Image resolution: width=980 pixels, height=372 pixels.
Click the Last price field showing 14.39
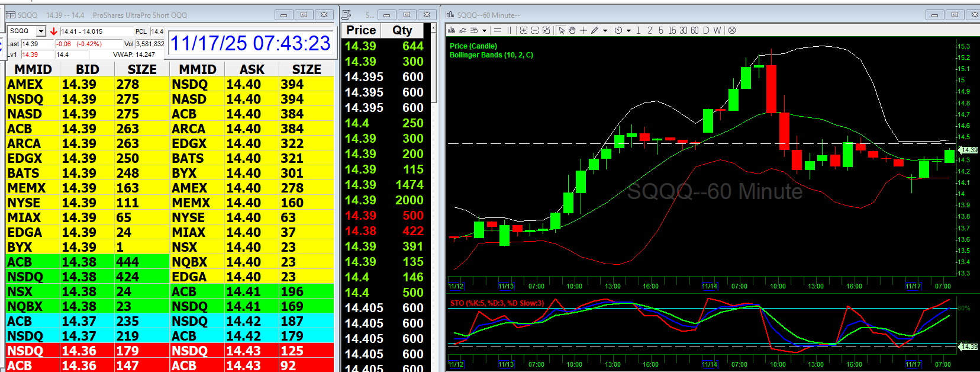[x=37, y=44]
